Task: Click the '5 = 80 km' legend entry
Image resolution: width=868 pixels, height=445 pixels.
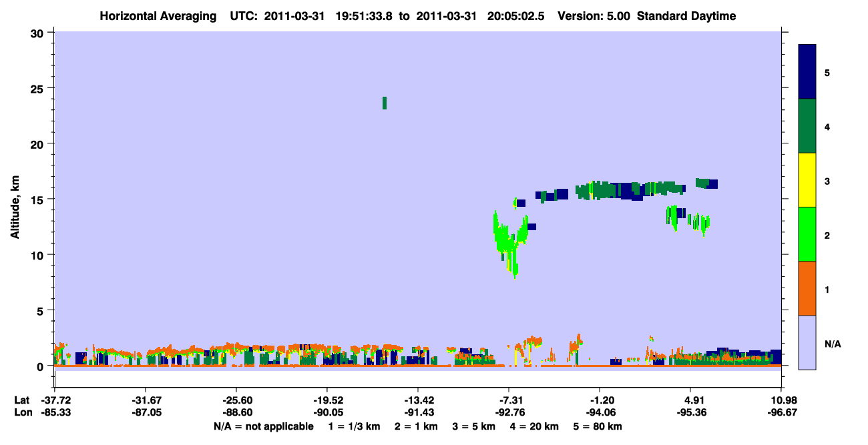Action: tap(599, 426)
